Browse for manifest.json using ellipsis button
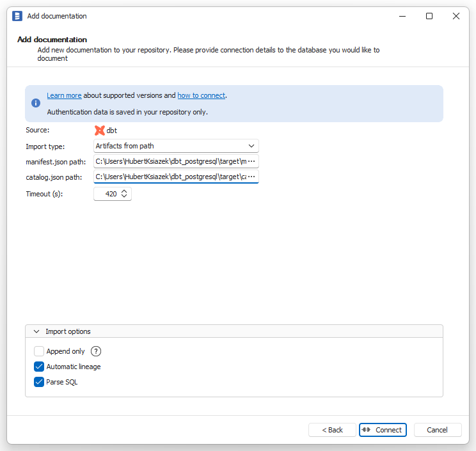Screen dimensions: 476x451 point(251,161)
